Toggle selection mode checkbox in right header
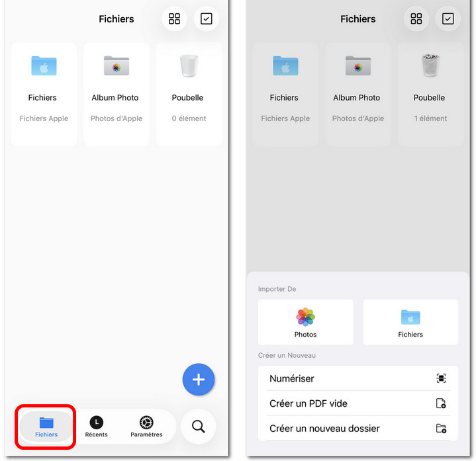The image size is (476, 461). click(x=448, y=19)
